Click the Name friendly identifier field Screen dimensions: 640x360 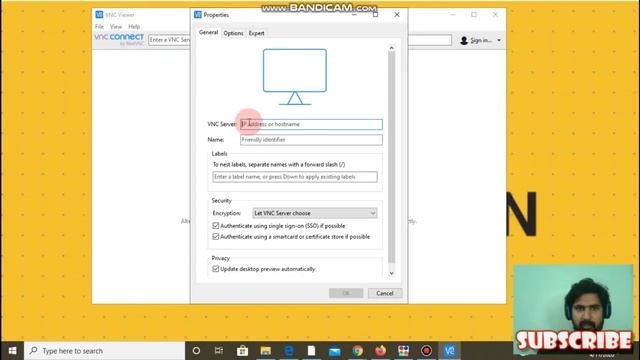[x=311, y=140]
